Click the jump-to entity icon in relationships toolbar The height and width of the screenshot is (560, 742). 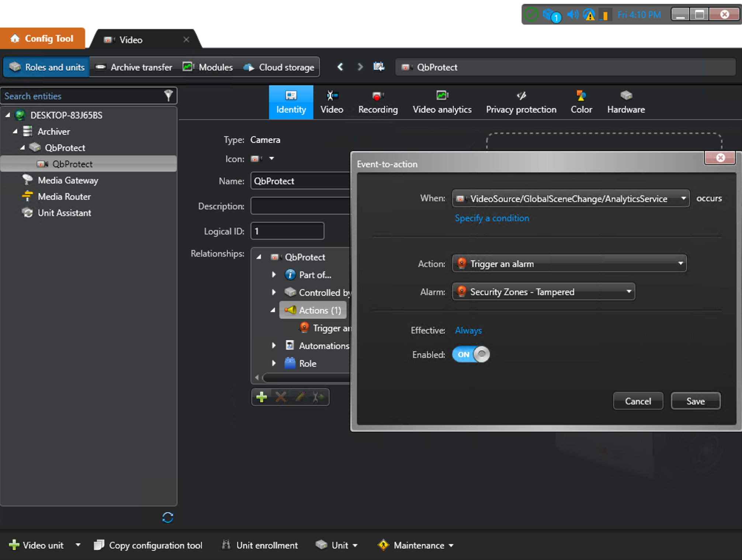coord(318,397)
